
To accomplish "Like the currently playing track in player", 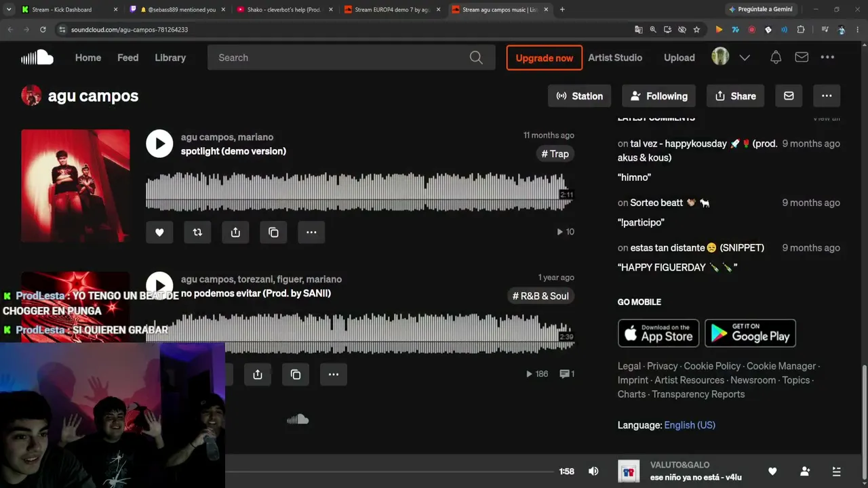I will (772, 471).
